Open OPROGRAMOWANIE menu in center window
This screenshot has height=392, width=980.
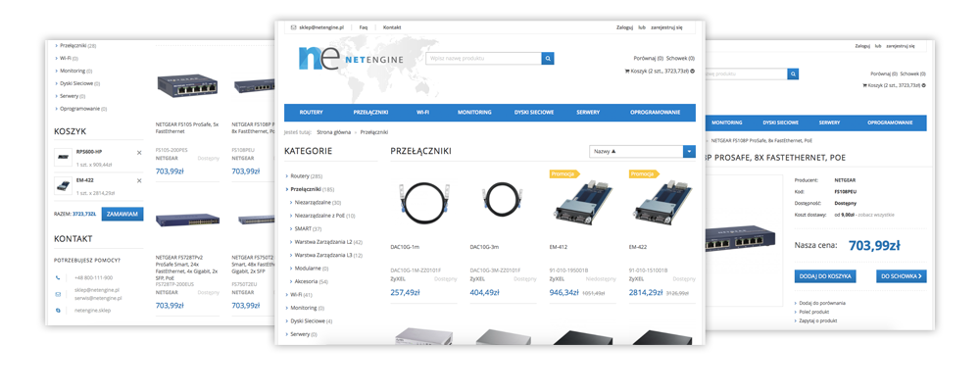(655, 113)
